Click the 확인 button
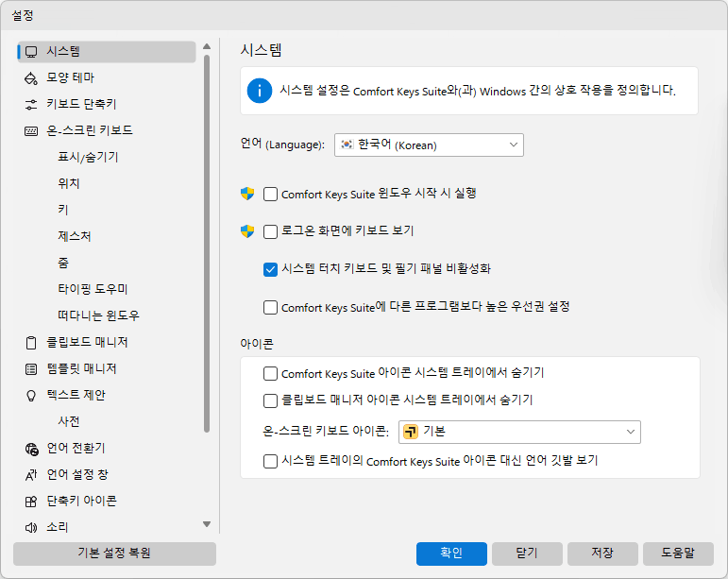The width and height of the screenshot is (728, 579). click(x=451, y=553)
